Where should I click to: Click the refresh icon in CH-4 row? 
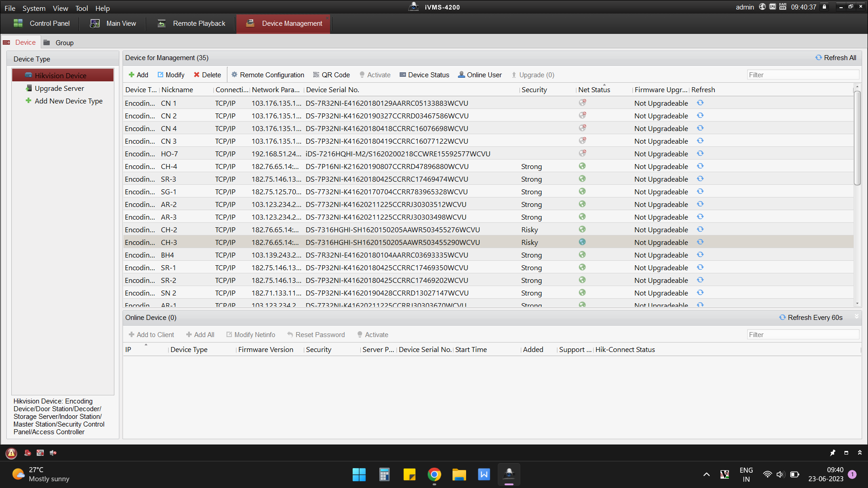tap(700, 166)
